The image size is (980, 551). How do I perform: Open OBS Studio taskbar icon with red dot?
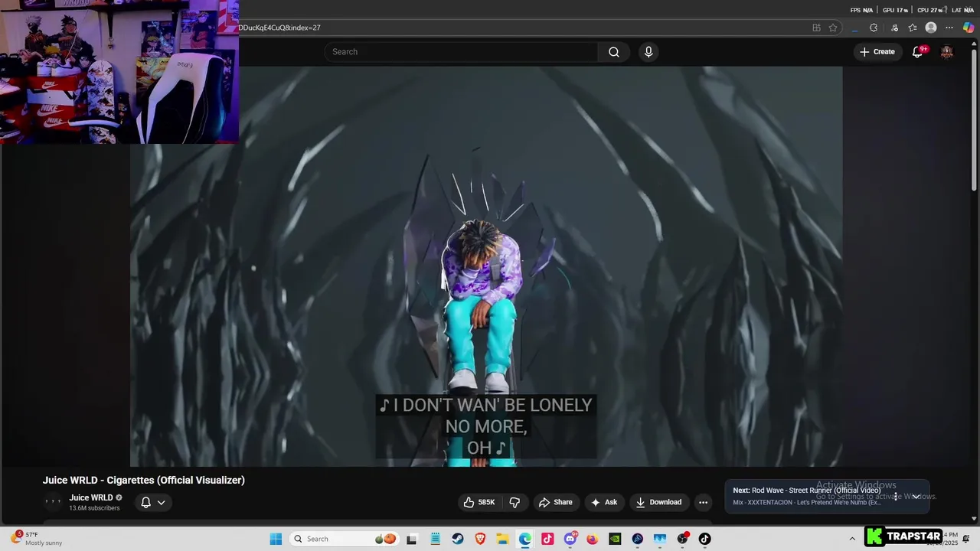(x=682, y=539)
